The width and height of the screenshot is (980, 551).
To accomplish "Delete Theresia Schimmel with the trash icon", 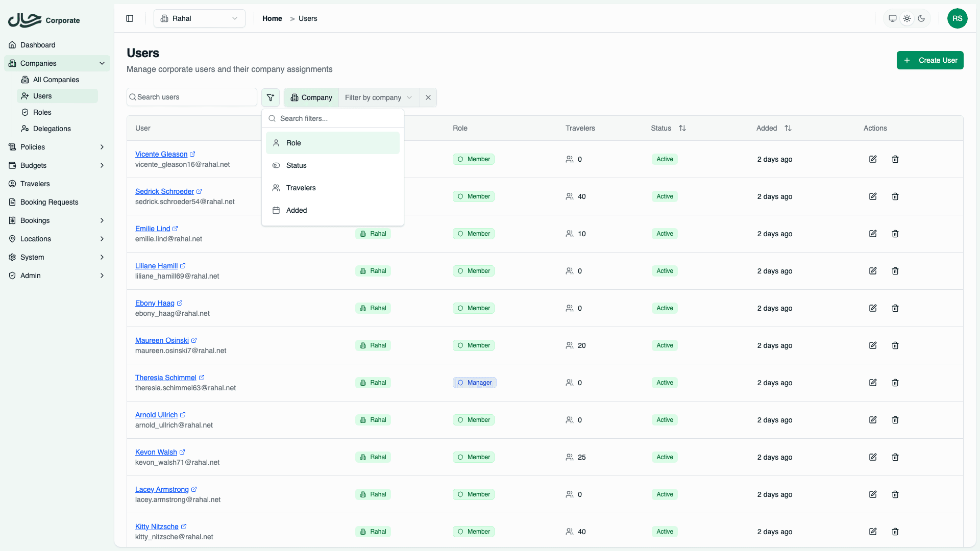I will (895, 383).
